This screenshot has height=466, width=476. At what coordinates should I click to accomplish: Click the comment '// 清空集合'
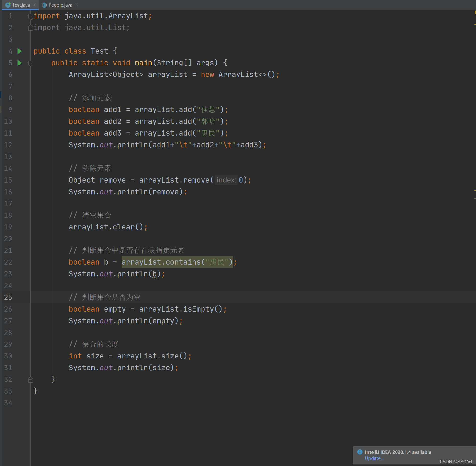click(90, 215)
